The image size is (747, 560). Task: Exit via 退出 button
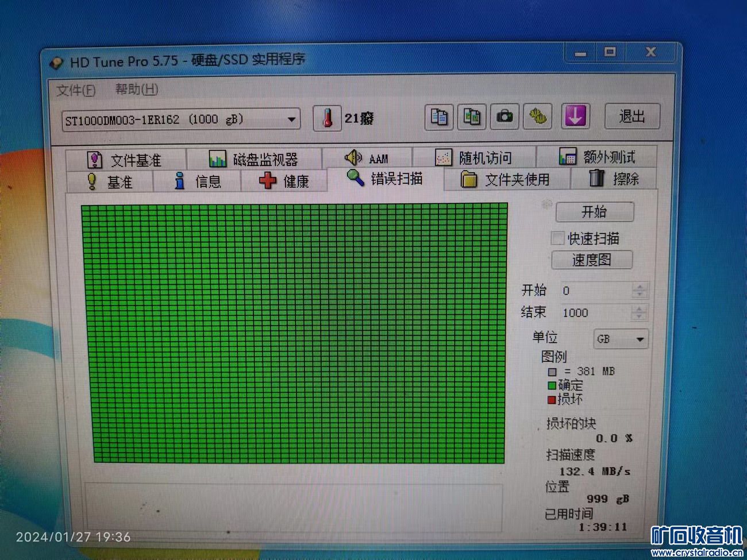[x=632, y=116]
